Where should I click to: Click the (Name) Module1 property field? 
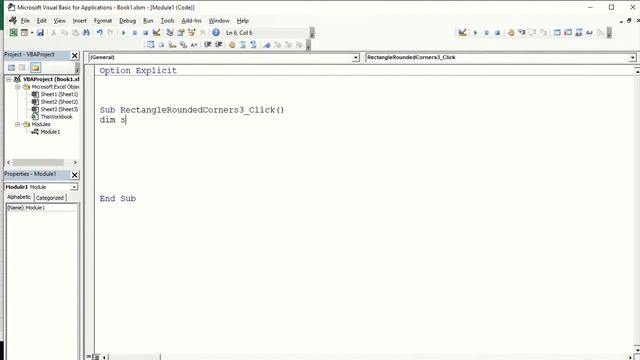42,208
